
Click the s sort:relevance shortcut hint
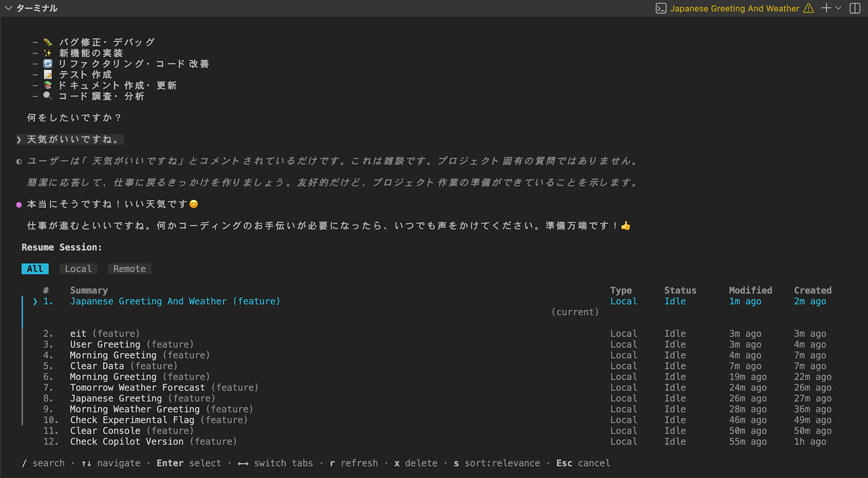point(497,463)
